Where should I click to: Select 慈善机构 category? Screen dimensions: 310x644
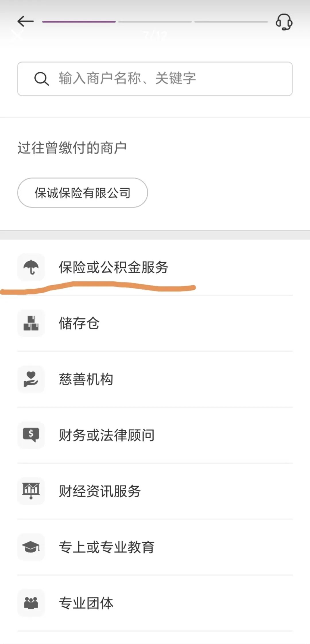(x=86, y=379)
